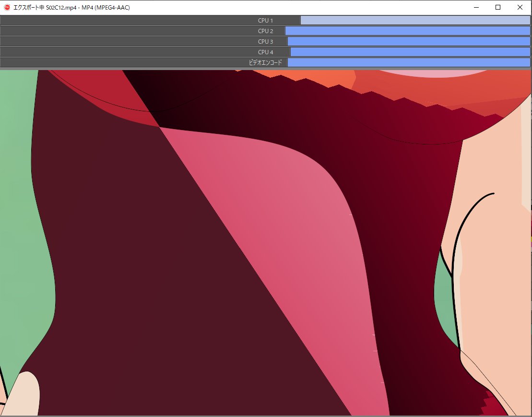Click the export preview image
532x417 pixels.
pyautogui.click(x=266, y=243)
